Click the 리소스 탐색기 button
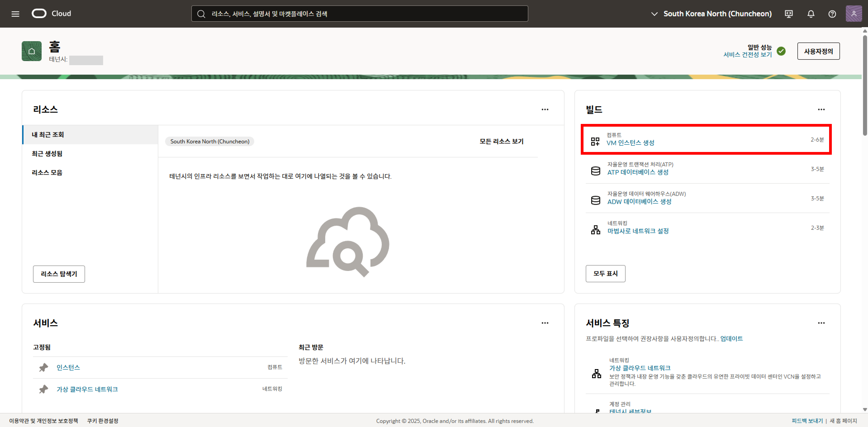The image size is (868, 427). point(59,274)
